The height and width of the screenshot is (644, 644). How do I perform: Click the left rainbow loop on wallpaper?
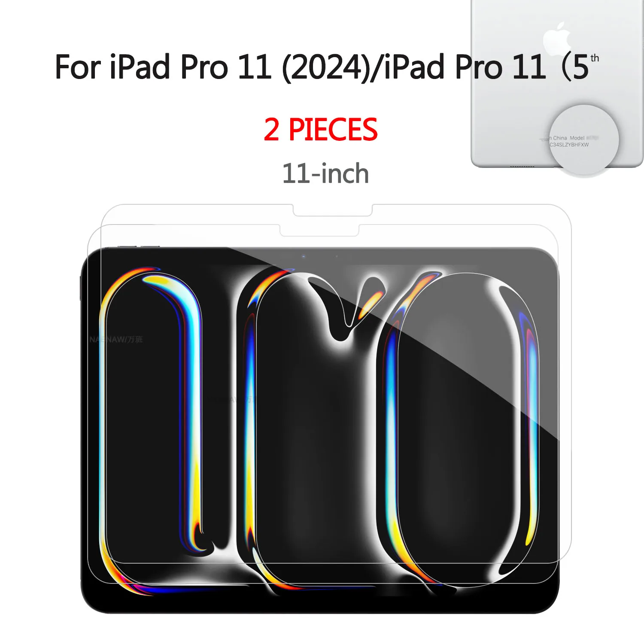152,412
